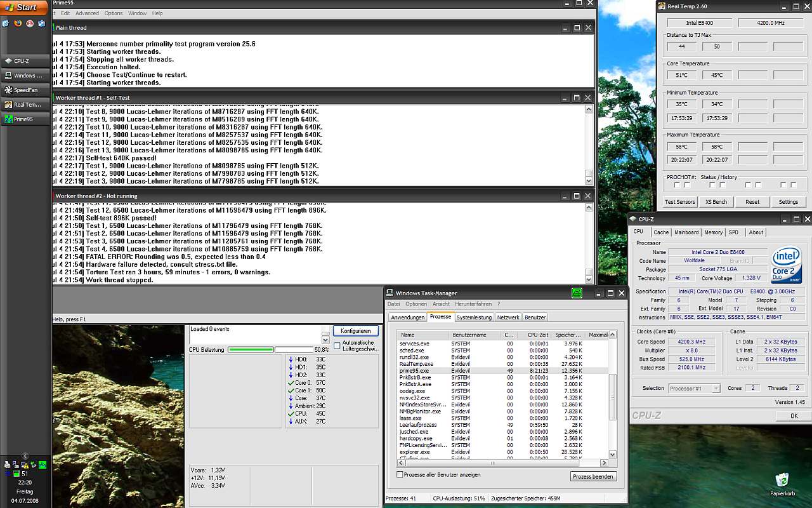The image size is (812, 508).
Task: Open the Benutzer tab in Task-Manager
Action: [x=535, y=317]
